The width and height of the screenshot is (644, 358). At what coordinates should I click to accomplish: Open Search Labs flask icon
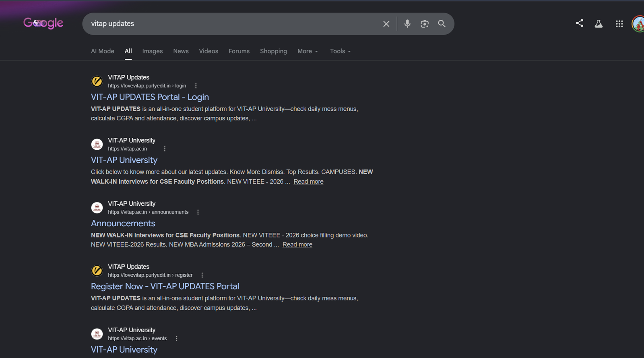tap(599, 24)
